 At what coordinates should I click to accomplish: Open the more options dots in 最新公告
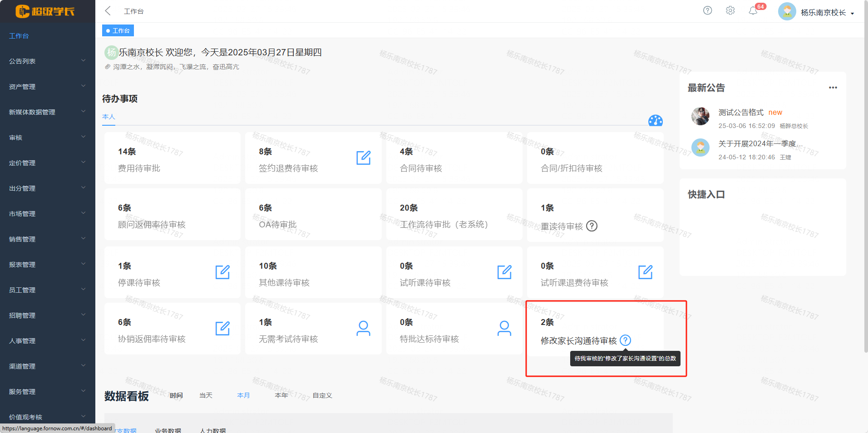click(833, 88)
